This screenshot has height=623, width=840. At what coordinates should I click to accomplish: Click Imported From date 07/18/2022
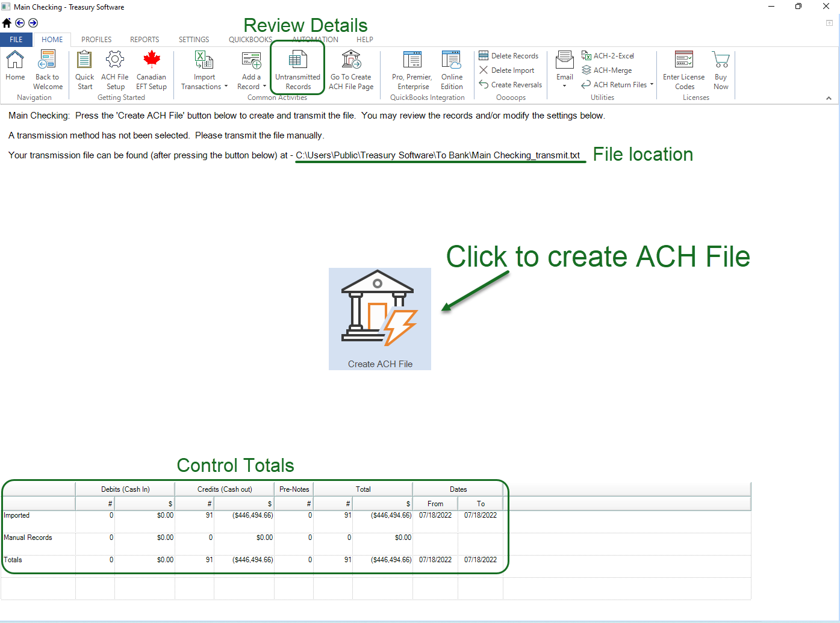[435, 515]
